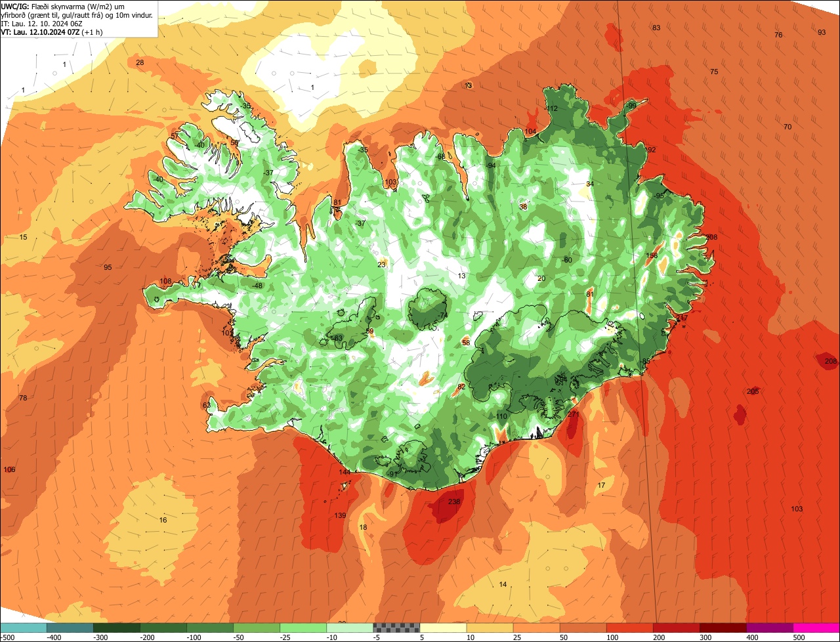Click the -95 value in the northeast
Viewport: 840px width, 642px height.
659,196
